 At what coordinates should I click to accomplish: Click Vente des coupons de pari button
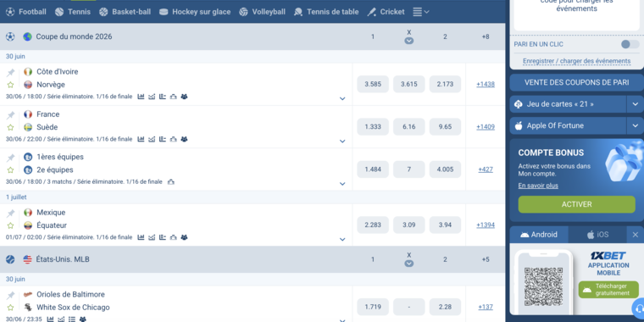[577, 82]
